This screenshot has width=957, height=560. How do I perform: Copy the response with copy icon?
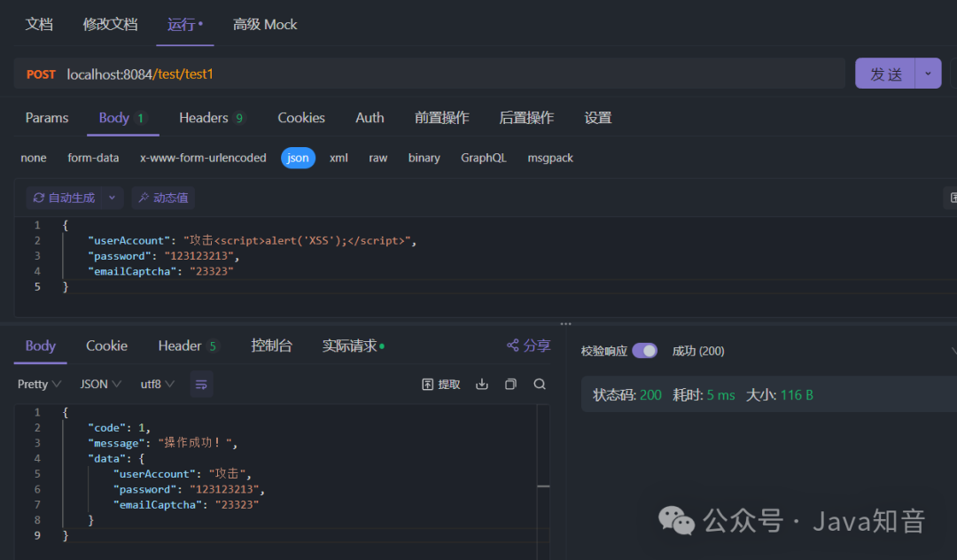tap(511, 385)
